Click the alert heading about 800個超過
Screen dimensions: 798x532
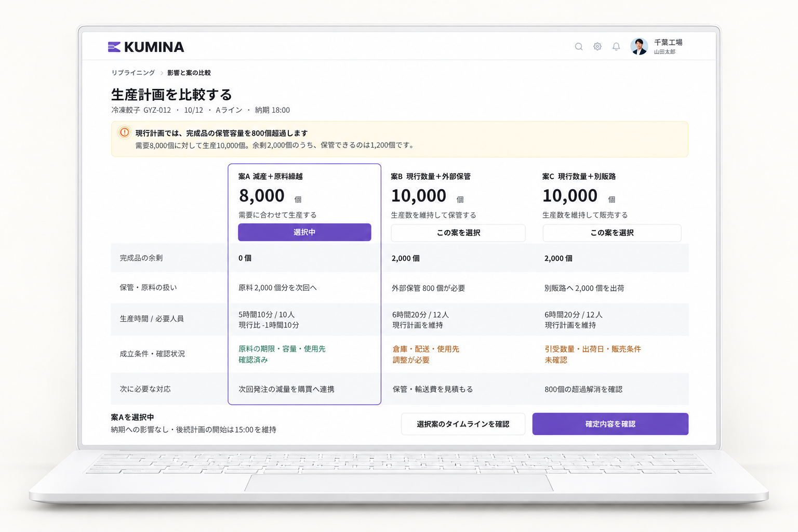221,133
